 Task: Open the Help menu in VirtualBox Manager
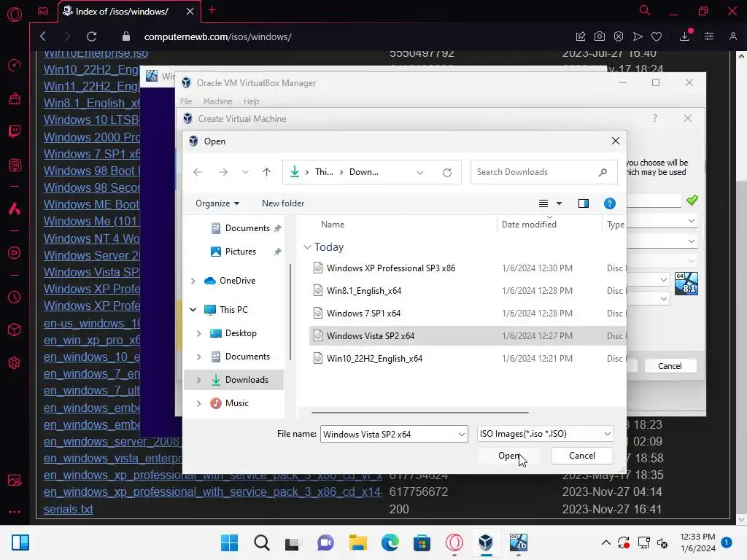point(251,101)
